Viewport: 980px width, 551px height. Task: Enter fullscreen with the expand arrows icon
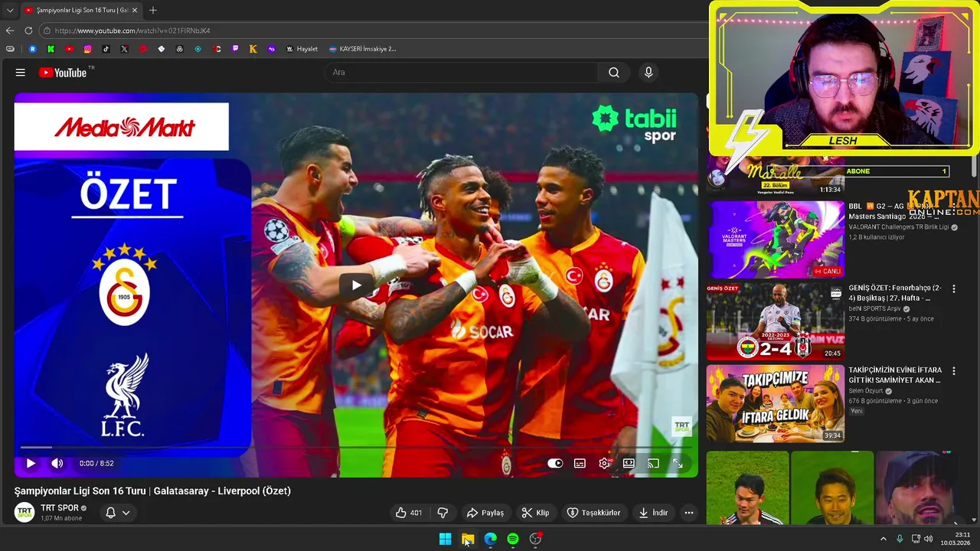[x=678, y=463]
